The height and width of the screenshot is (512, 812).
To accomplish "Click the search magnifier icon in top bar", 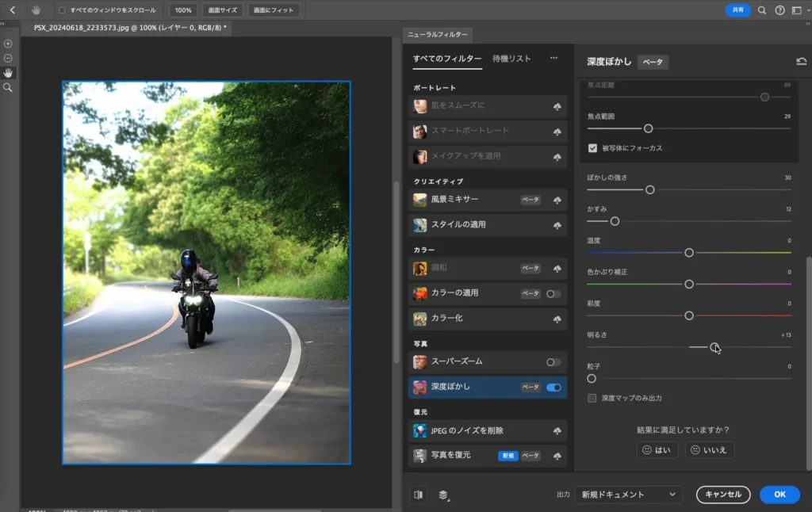I will [x=762, y=10].
